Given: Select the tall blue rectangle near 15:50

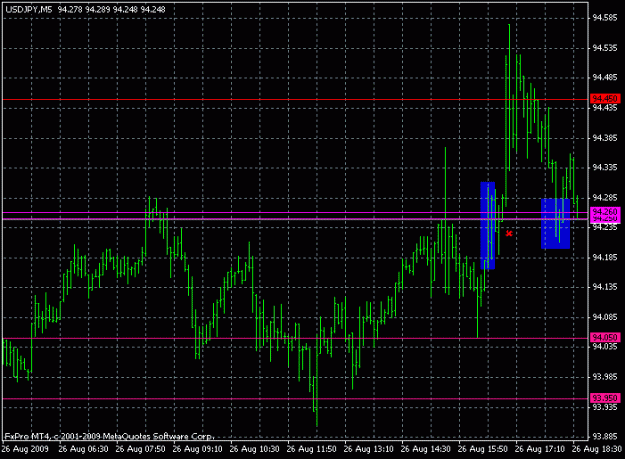Looking at the screenshot, I should coord(488,226).
